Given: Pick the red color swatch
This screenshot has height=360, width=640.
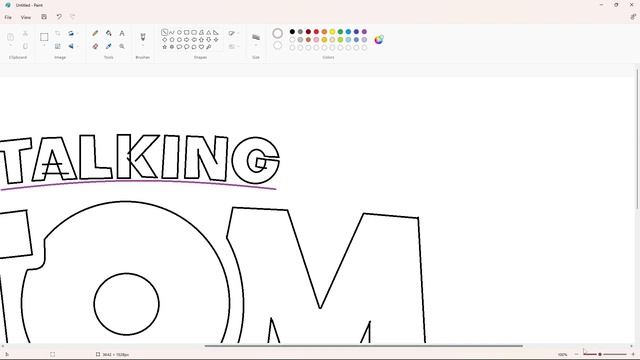Looking at the screenshot, I should (x=316, y=31).
